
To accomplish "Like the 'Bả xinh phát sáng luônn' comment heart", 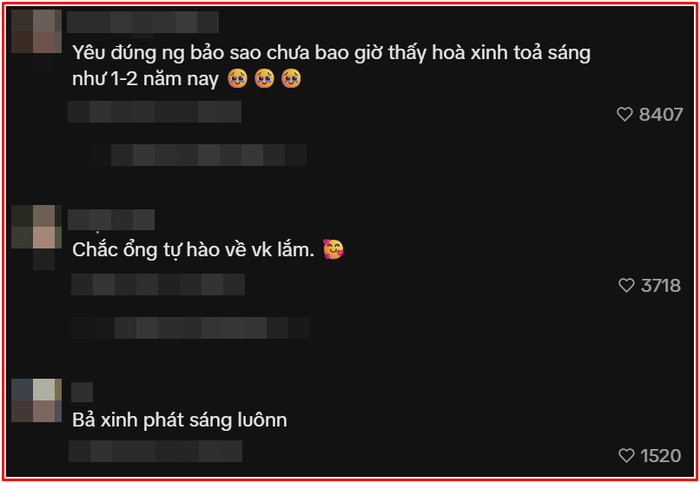I will click(x=626, y=455).
